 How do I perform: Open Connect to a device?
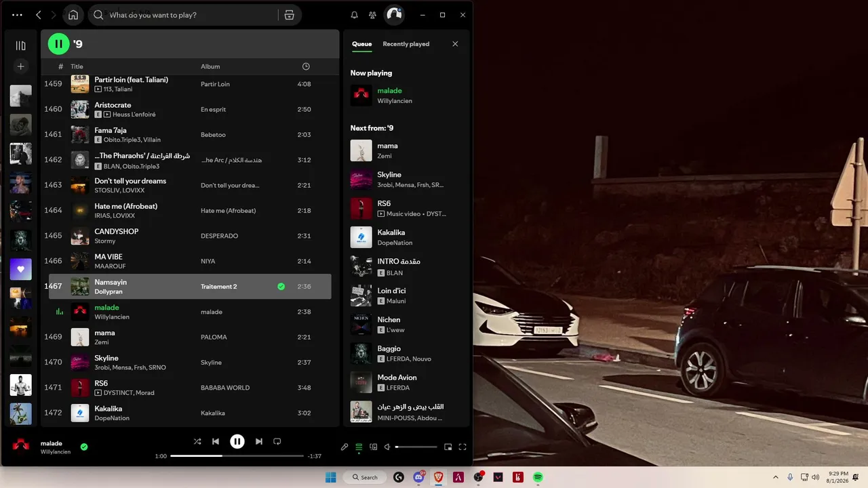click(373, 447)
